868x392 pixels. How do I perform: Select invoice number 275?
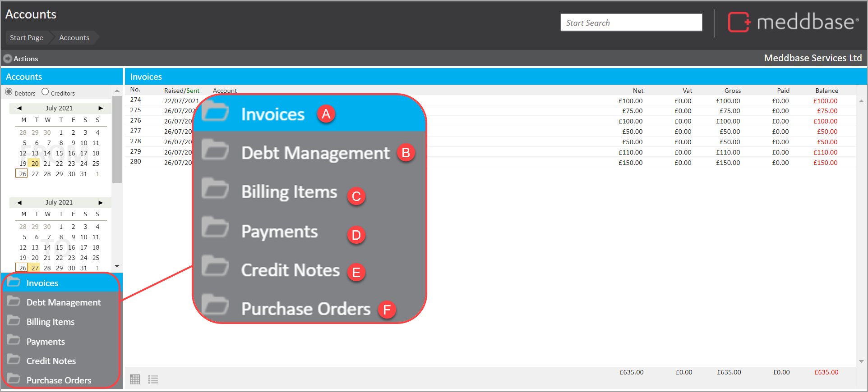click(x=136, y=110)
